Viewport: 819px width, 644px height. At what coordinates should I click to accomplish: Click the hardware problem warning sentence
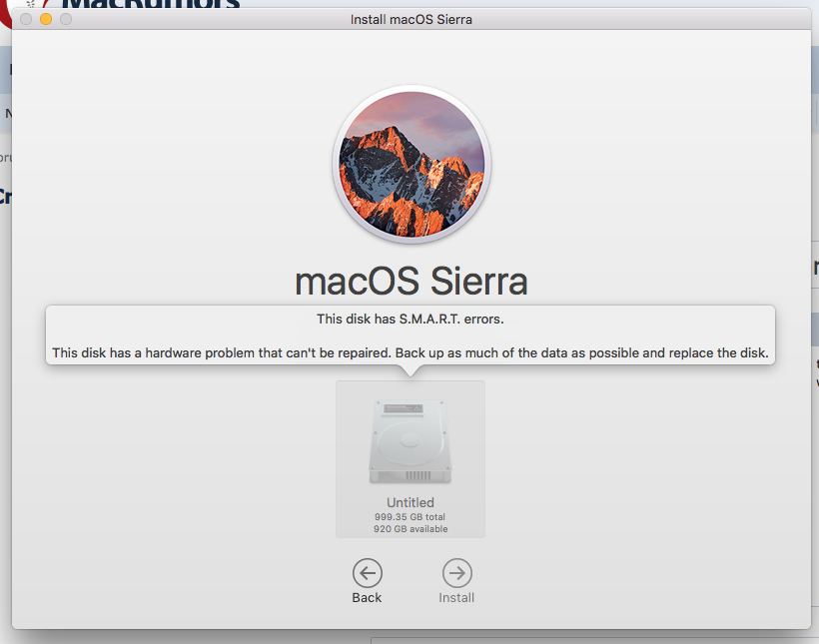410,353
